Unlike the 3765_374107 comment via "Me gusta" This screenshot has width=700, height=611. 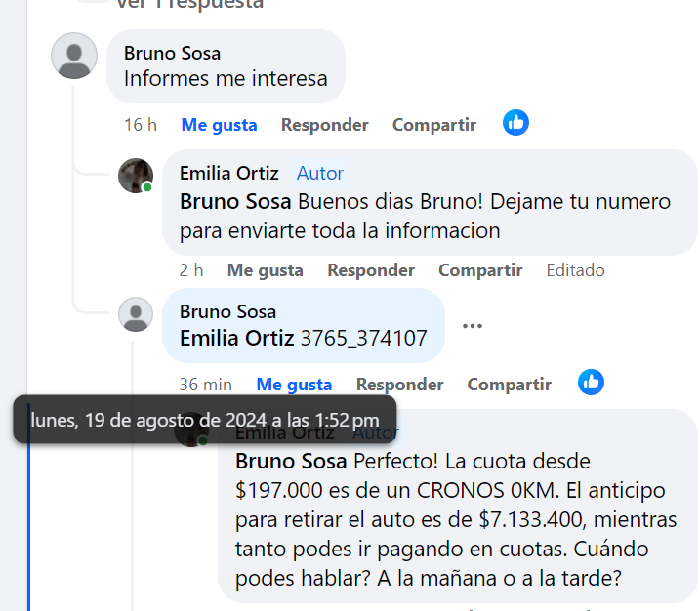pyautogui.click(x=294, y=385)
